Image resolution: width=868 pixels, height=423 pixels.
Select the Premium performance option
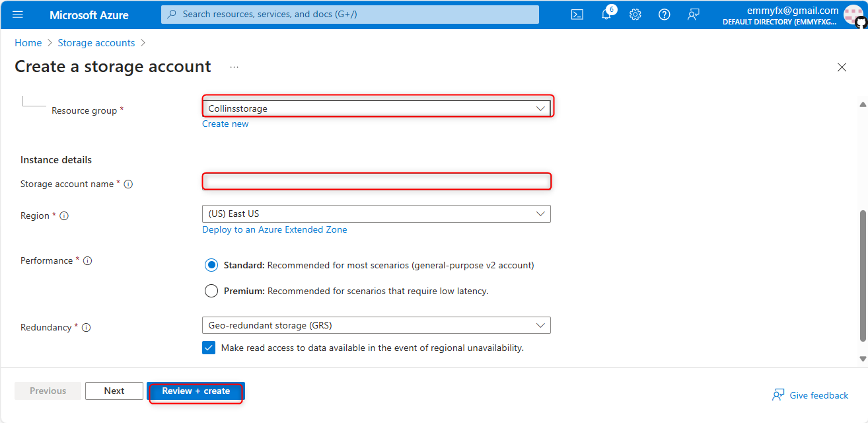coord(211,291)
